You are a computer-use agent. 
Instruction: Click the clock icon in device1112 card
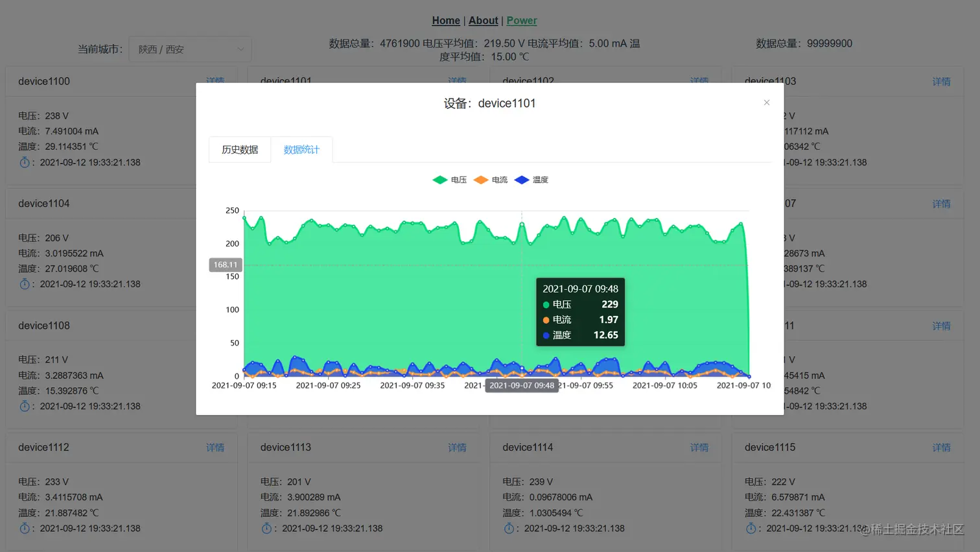[x=25, y=528]
